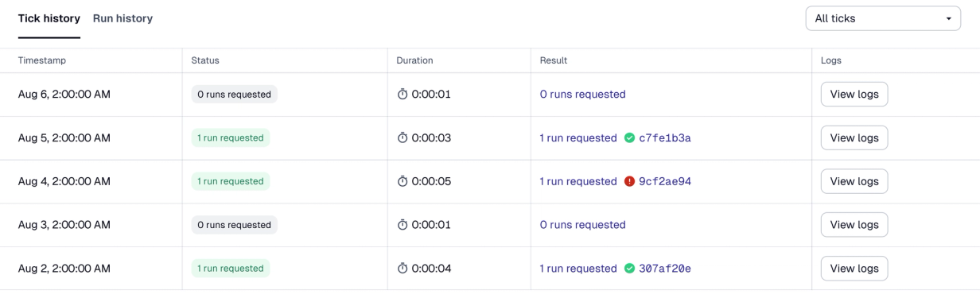The height and width of the screenshot is (302, 980).
Task: Click the green success icon beside 307af20e
Action: 630,269
